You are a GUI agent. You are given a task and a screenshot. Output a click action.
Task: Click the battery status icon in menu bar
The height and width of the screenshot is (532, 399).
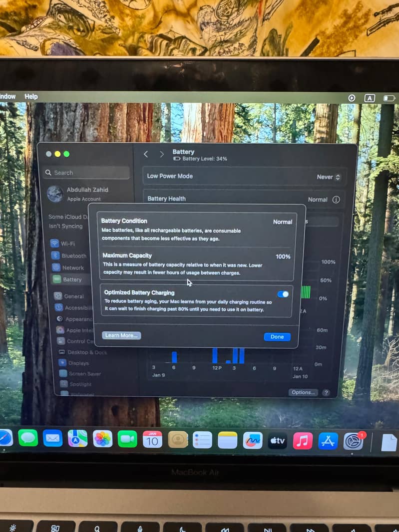(389, 98)
